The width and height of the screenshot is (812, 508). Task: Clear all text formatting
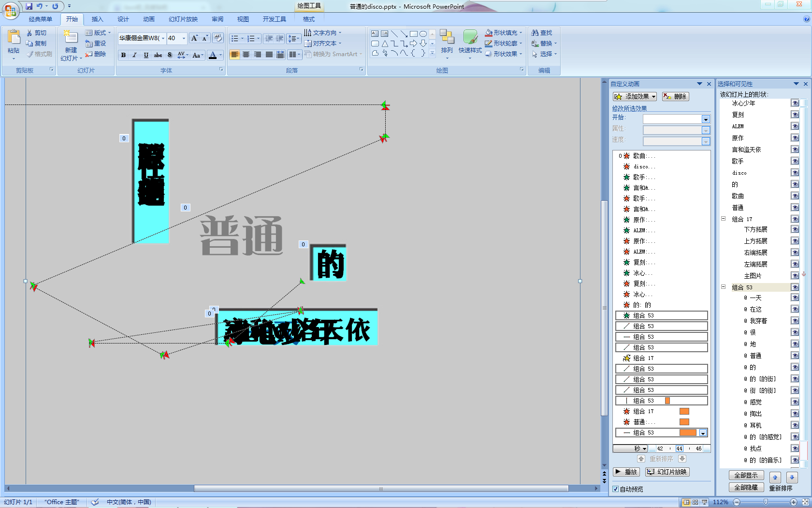[x=217, y=38]
